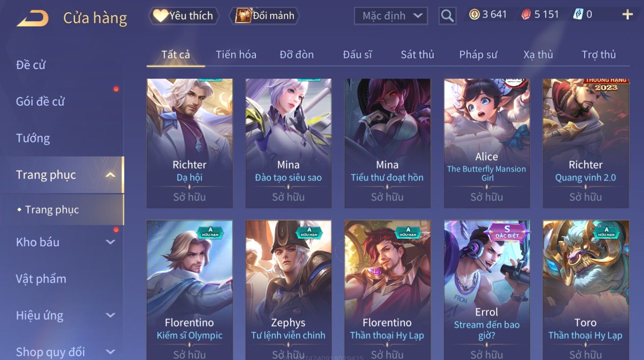Image resolution: width=644 pixels, height=360 pixels.
Task: Tap the plus icon to add currency
Action: 627,15
